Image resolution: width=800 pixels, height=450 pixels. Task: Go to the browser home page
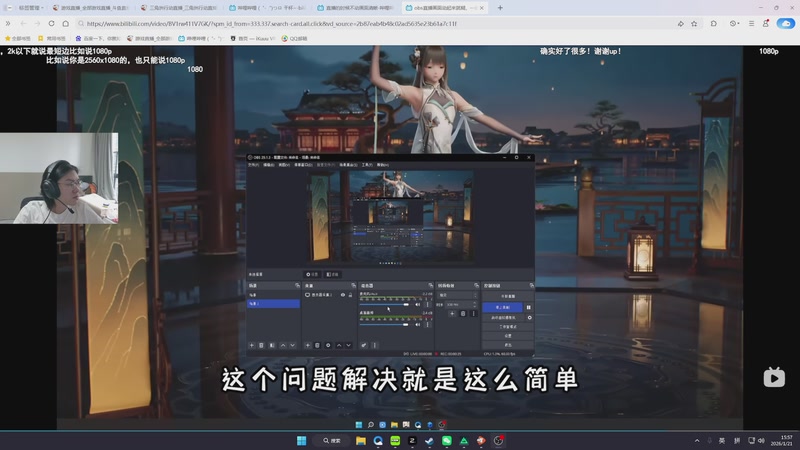[66, 23]
